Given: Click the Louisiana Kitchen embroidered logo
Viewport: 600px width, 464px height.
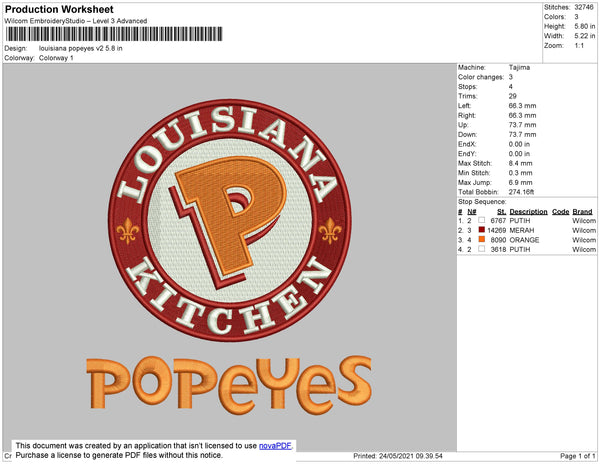Looking at the screenshot, I should click(x=230, y=220).
